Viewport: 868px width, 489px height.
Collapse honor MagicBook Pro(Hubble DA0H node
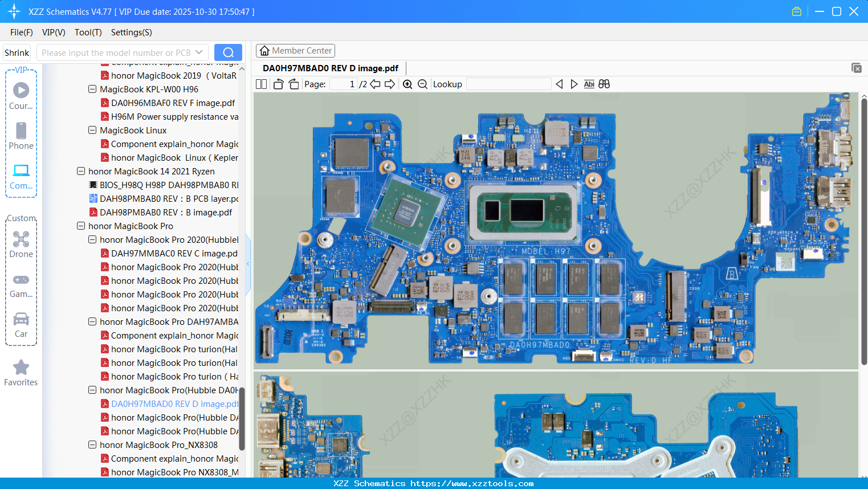tap(92, 390)
